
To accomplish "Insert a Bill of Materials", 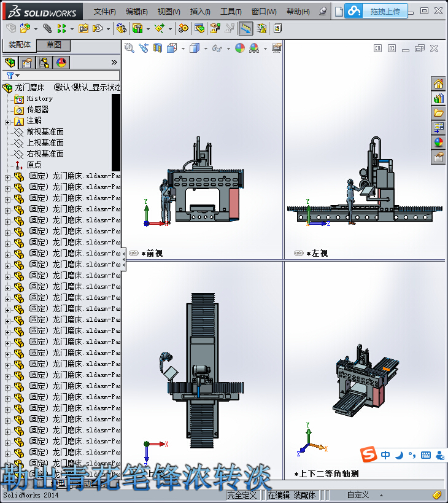I will (x=199, y=28).
